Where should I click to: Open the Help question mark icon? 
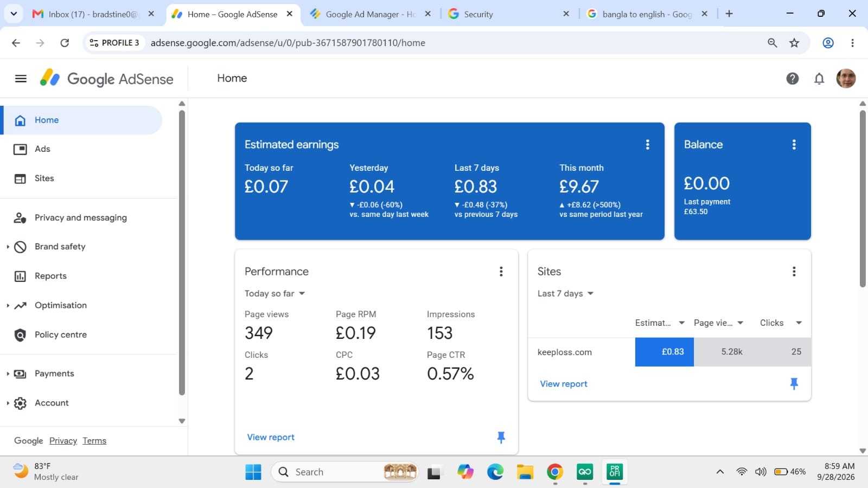click(x=792, y=79)
